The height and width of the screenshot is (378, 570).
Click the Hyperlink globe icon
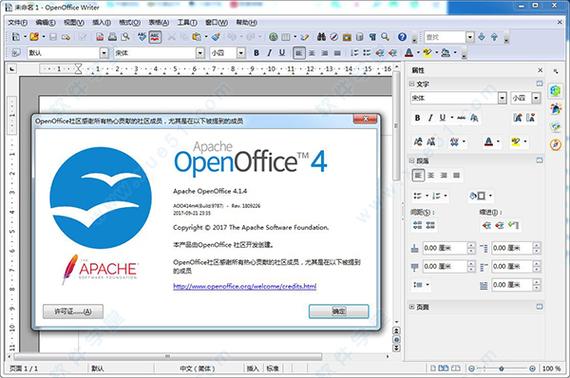coord(273,37)
